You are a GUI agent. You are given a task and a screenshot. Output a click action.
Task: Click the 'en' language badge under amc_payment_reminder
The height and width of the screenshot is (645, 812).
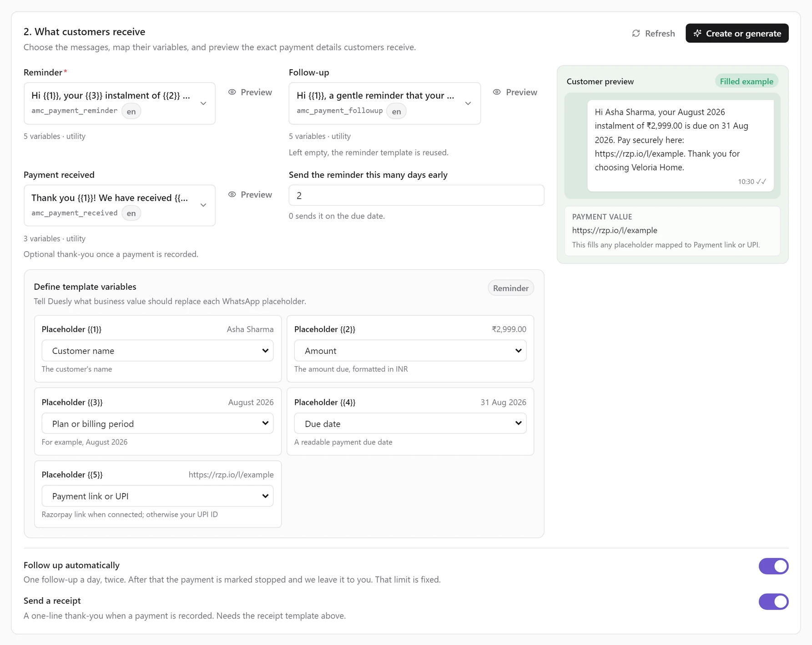pos(131,111)
